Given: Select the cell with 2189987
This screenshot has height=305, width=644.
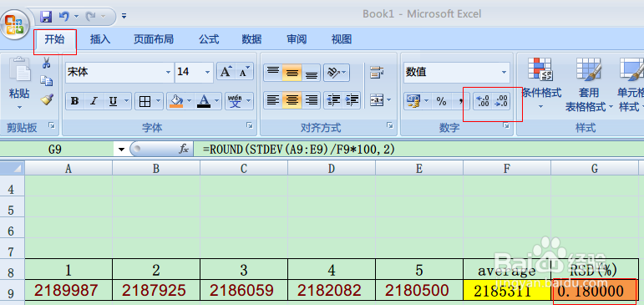Looking at the screenshot, I should point(68,291).
